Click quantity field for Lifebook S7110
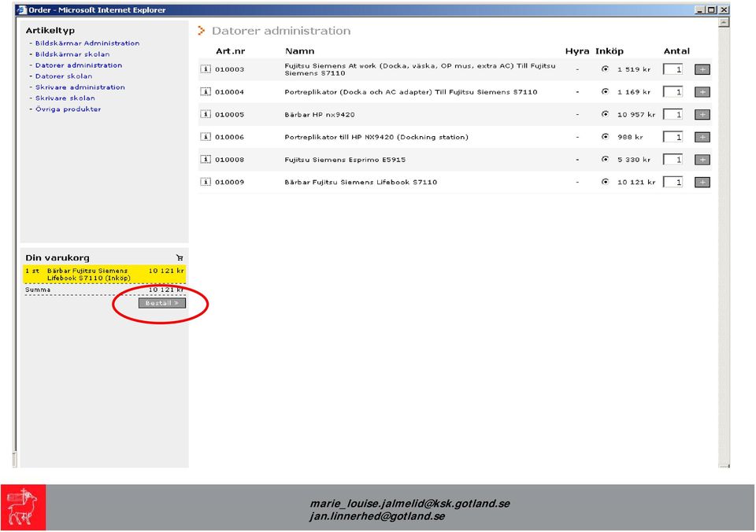 point(673,183)
